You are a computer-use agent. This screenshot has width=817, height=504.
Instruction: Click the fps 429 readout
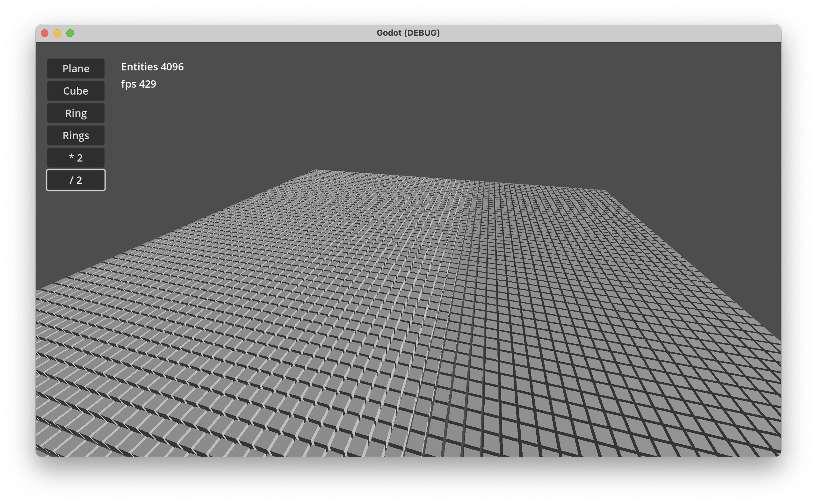click(139, 84)
